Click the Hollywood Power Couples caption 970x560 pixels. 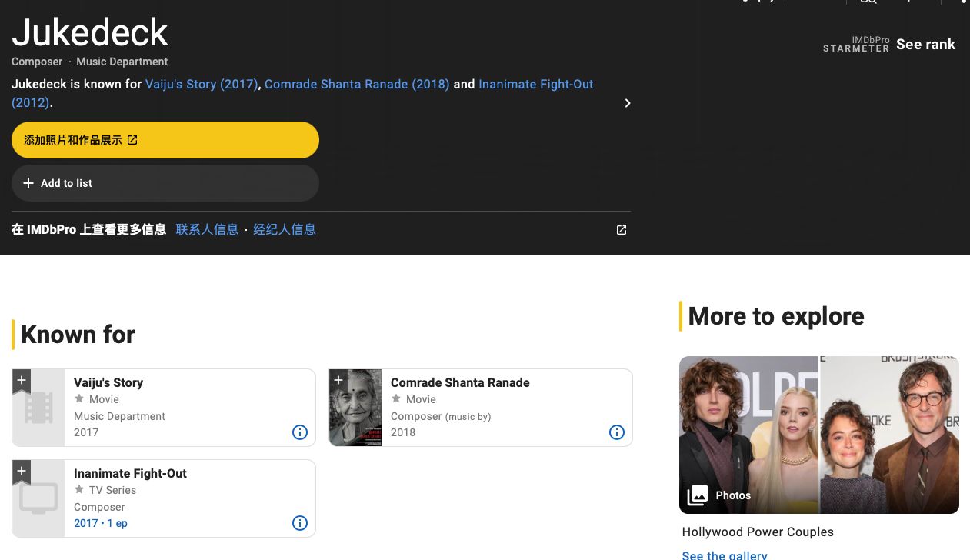click(x=758, y=532)
